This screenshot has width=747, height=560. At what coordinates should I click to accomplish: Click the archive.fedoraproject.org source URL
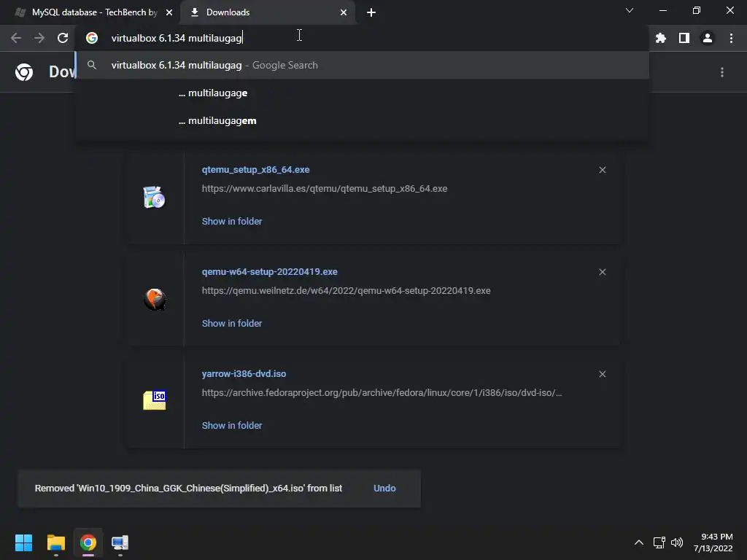click(382, 393)
